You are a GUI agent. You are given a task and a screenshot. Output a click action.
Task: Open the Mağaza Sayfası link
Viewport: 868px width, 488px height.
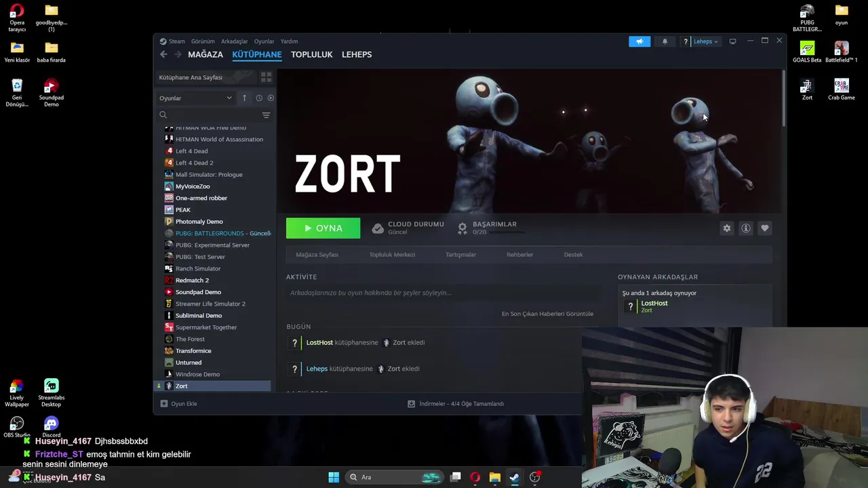pos(317,255)
